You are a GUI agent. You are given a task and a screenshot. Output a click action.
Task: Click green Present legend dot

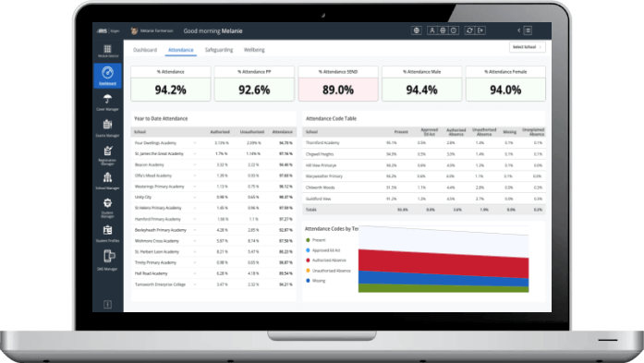pos(308,240)
